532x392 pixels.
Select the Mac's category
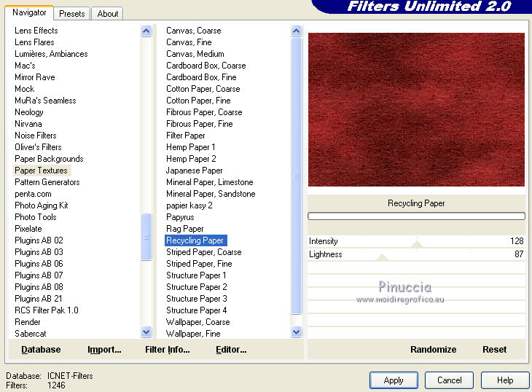(25, 66)
